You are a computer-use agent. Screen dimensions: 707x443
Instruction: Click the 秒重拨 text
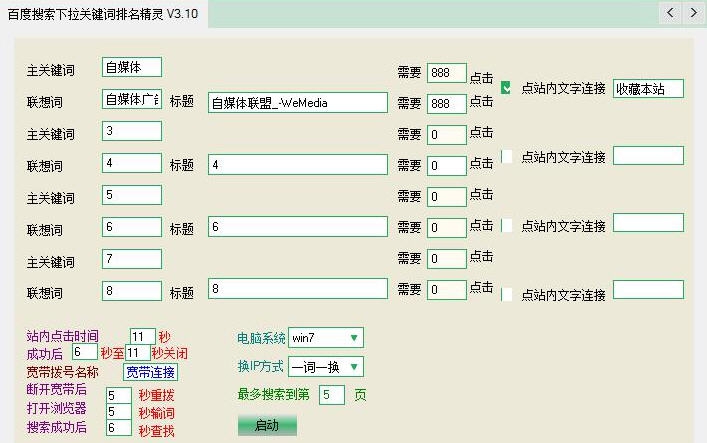coord(156,396)
